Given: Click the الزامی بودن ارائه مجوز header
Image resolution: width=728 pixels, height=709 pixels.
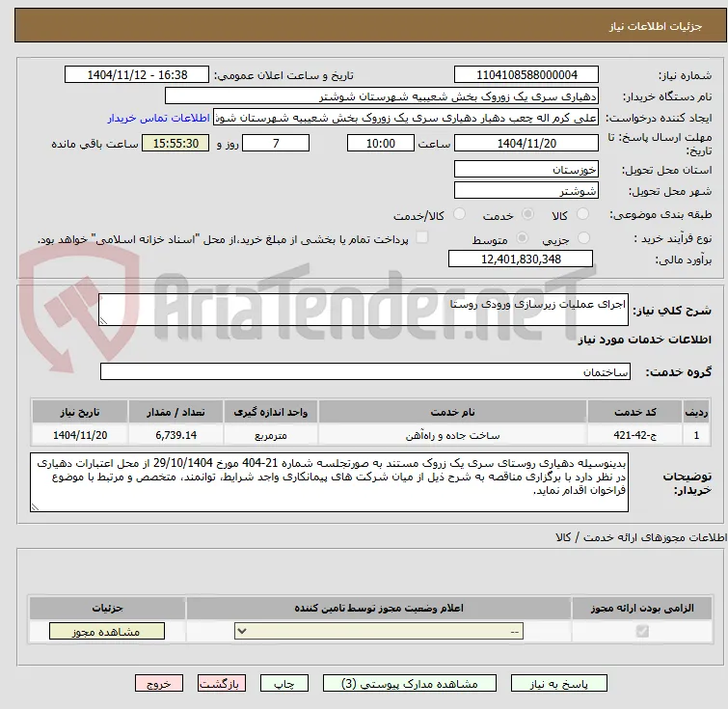Looking at the screenshot, I should pyautogui.click(x=642, y=608).
